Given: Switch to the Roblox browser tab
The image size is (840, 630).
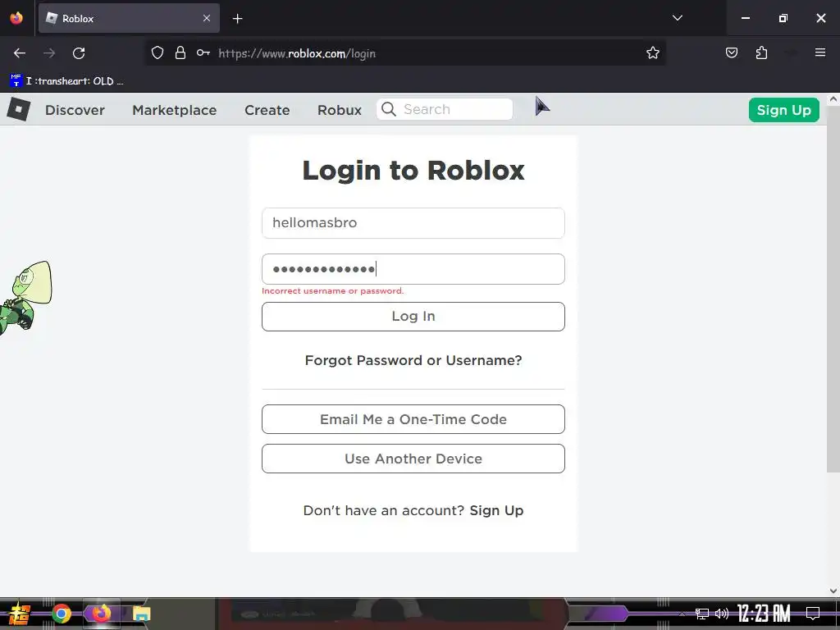Looking at the screenshot, I should [129, 18].
